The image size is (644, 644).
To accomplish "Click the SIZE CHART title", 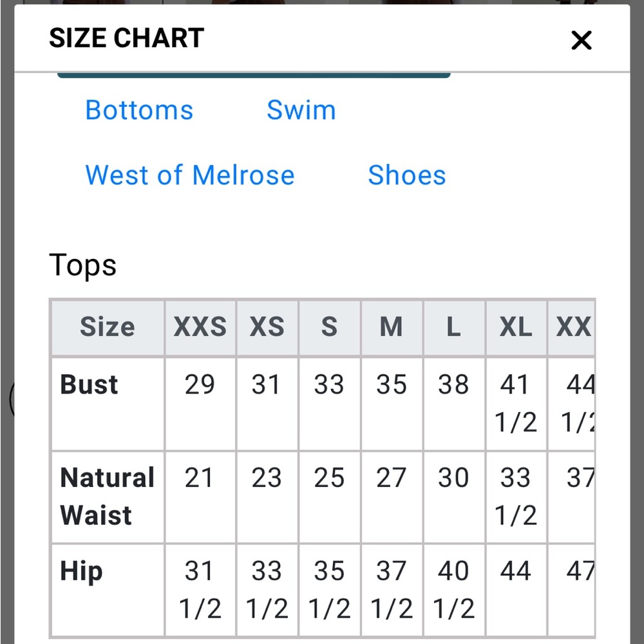I will 126,39.
